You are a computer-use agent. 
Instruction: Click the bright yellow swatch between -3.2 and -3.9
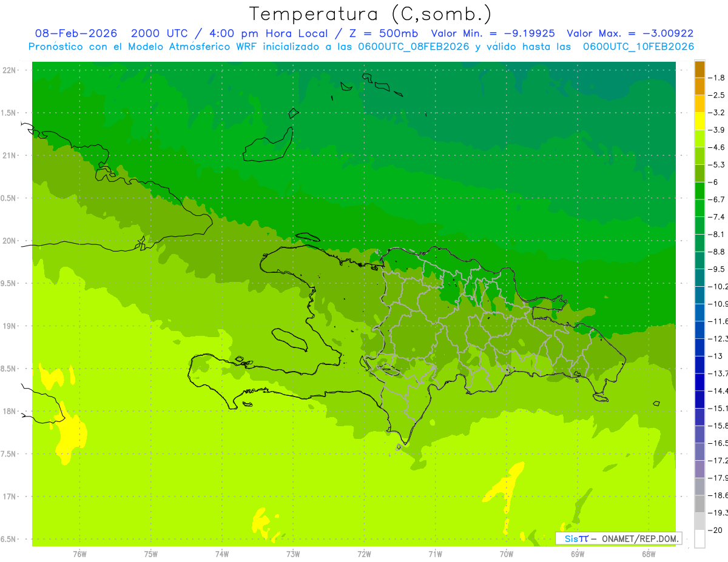click(699, 121)
